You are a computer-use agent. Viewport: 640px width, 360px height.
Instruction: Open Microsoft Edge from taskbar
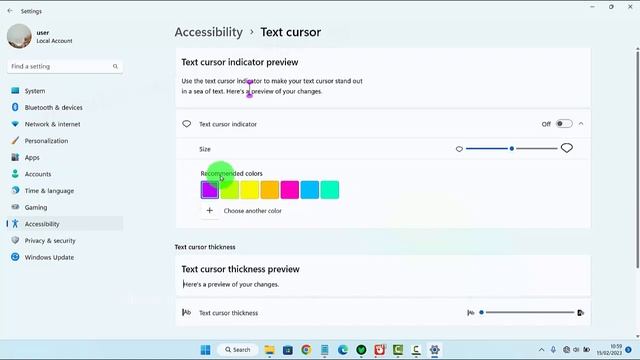[343, 350]
